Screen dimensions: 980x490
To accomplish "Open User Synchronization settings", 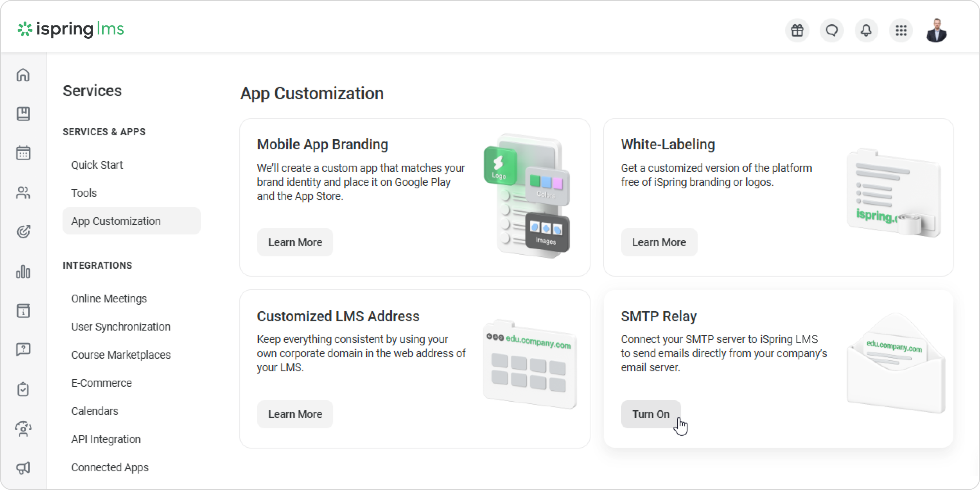I will pyautogui.click(x=120, y=327).
